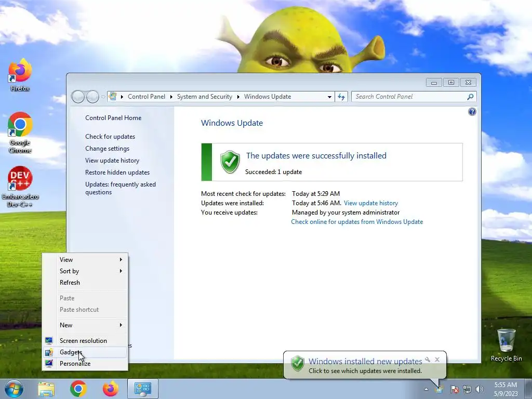Choose Gadgets in the context menu
Screen dimensions: 532x399
[x=85, y=352]
